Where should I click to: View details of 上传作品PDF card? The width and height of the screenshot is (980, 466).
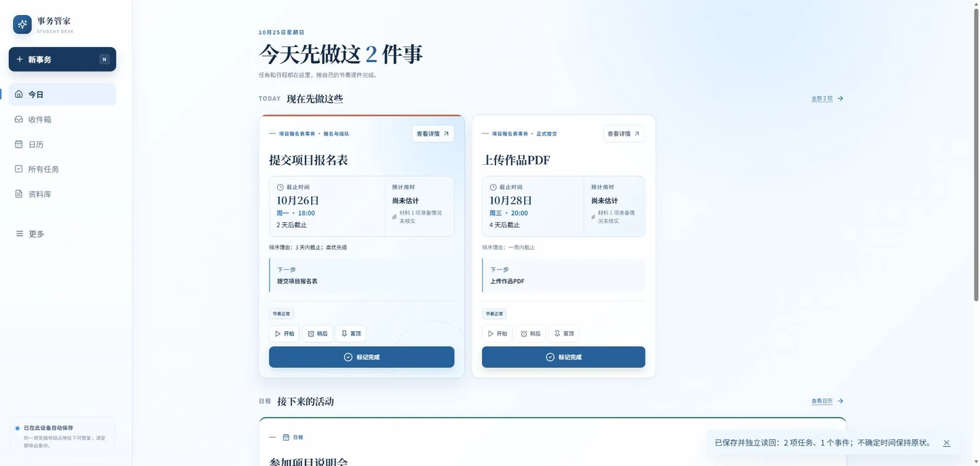(x=624, y=134)
